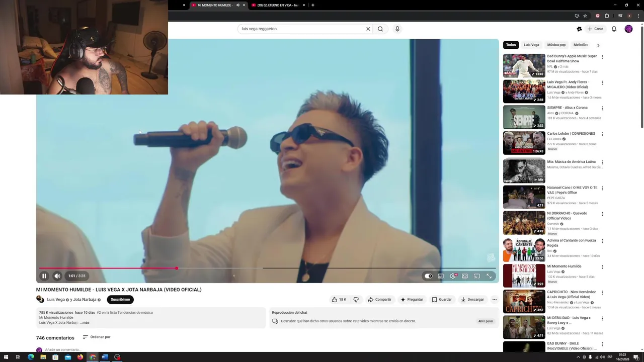
Task: Click Abrir panel for chat replay
Action: click(x=486, y=321)
